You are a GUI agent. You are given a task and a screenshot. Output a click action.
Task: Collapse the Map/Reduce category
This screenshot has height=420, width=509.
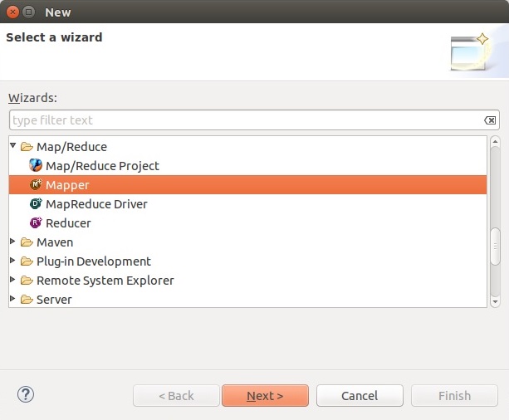pyautogui.click(x=13, y=145)
